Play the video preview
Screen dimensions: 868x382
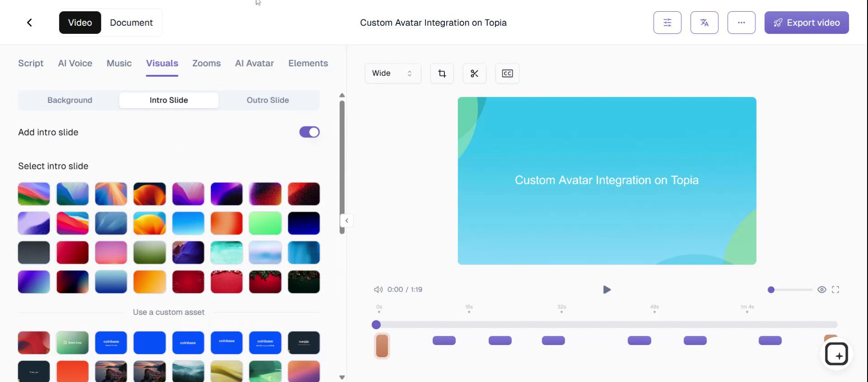(x=607, y=289)
